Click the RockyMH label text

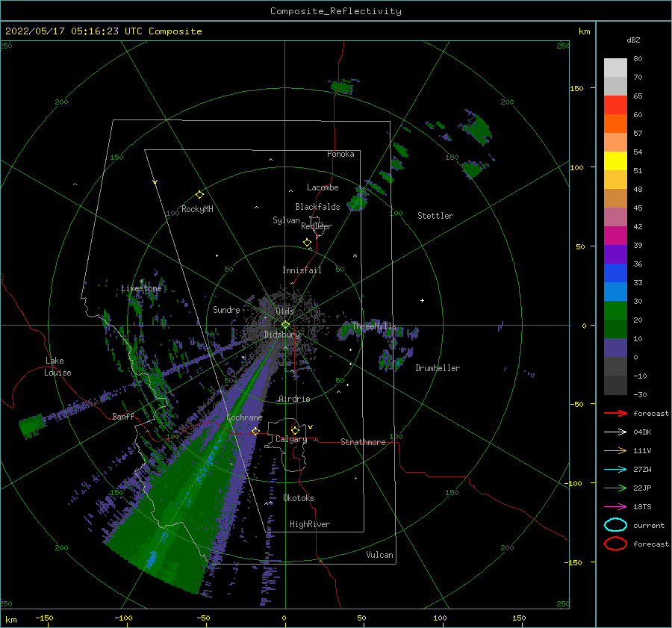(x=197, y=209)
